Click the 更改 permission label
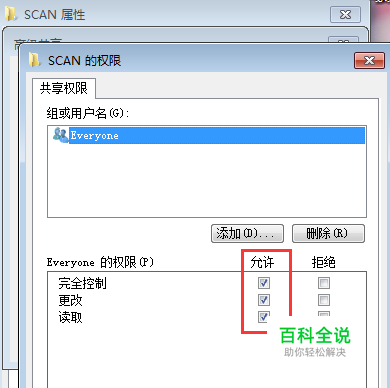 70,300
